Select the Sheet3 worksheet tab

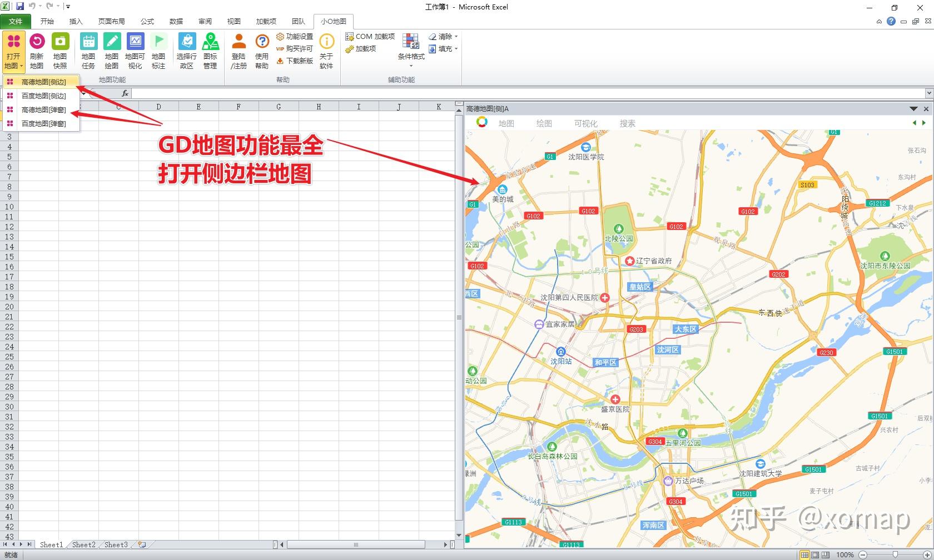[116, 545]
